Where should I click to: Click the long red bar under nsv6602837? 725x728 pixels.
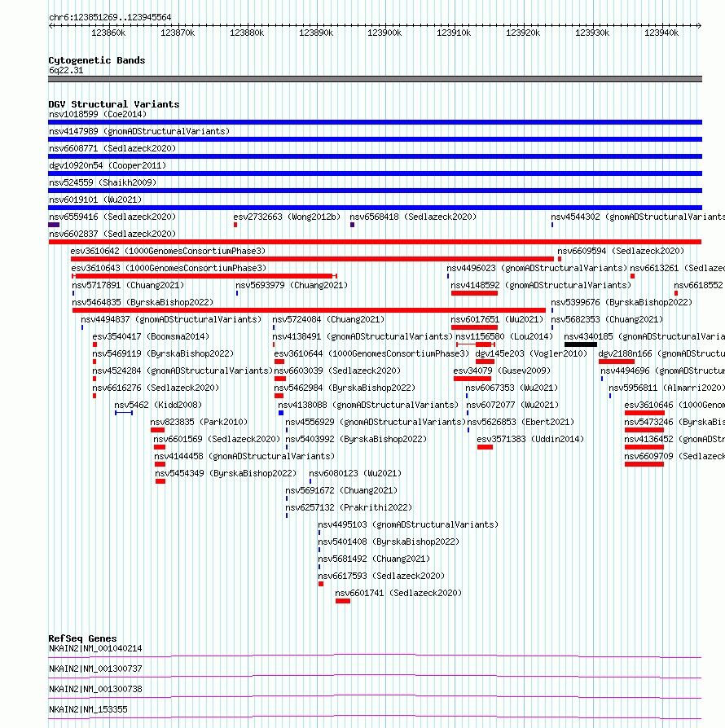click(x=375, y=242)
